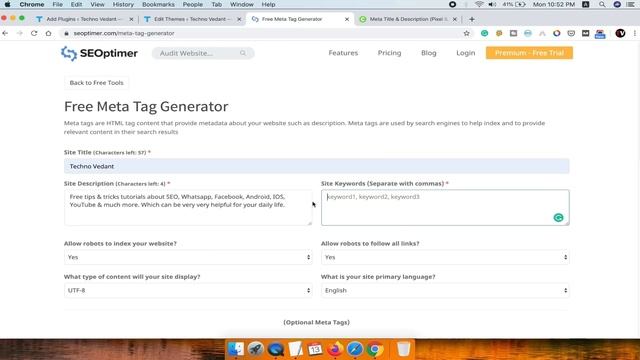This screenshot has width=640, height=360.
Task: Click the Site Title field
Action: pyautogui.click(x=317, y=166)
